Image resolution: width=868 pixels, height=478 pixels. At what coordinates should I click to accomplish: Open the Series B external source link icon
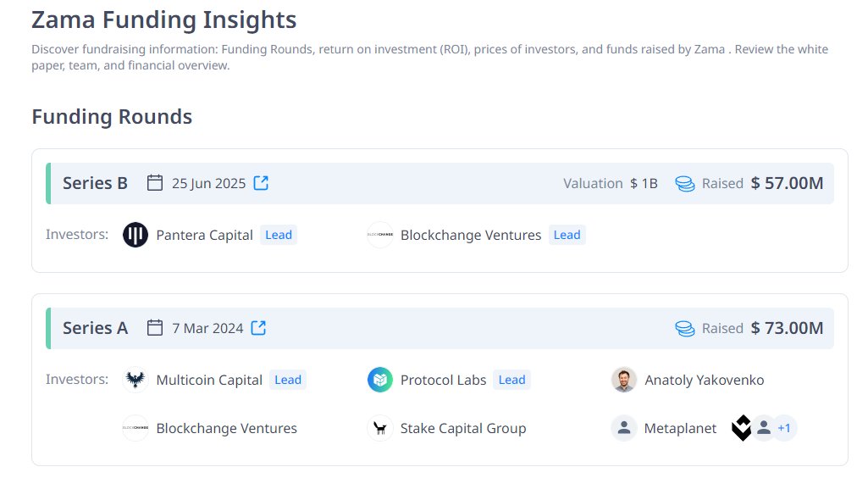(x=262, y=183)
